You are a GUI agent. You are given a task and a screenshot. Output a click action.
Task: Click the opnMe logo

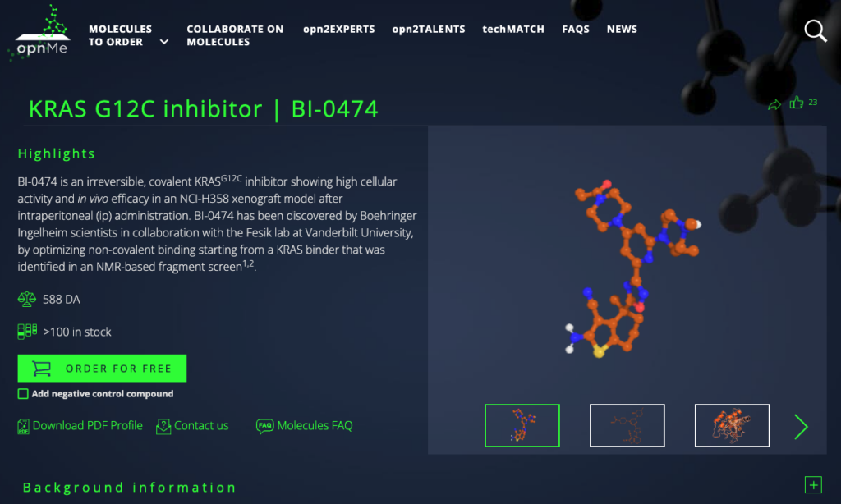[x=41, y=33]
